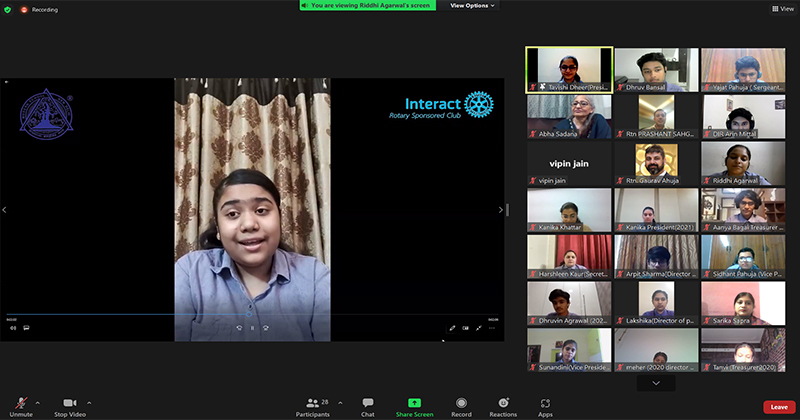Viewport: 800px width, 420px height.
Task: Unmute the microphone
Action: click(22, 405)
